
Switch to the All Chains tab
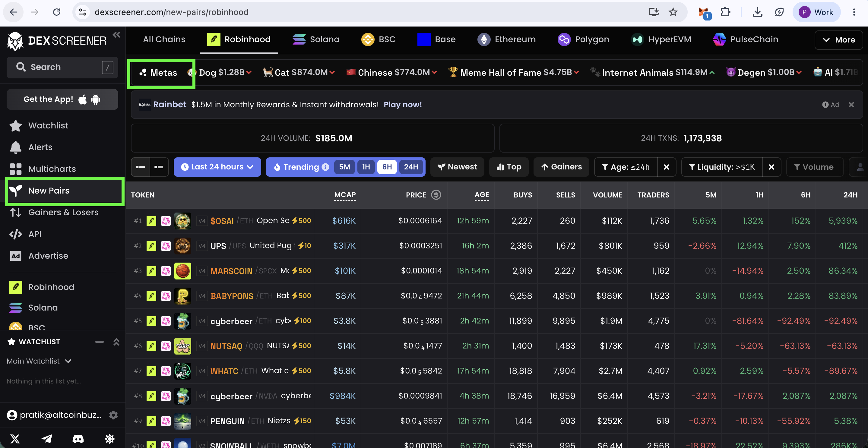[164, 39]
